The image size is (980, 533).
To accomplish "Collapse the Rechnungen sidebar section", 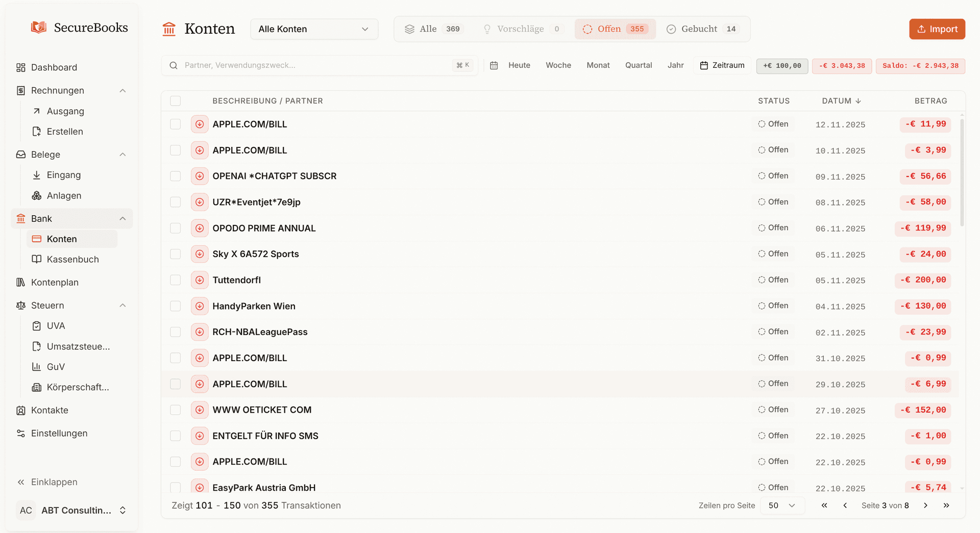I will point(122,91).
